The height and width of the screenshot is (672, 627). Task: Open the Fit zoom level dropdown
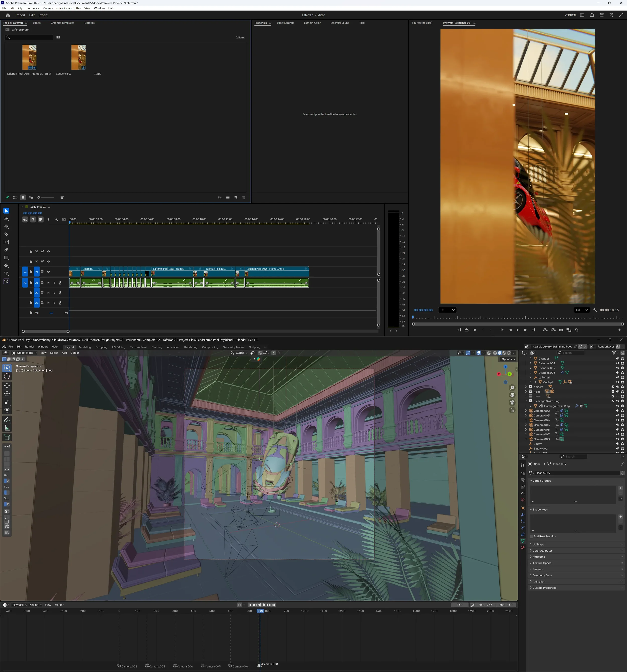coord(447,310)
